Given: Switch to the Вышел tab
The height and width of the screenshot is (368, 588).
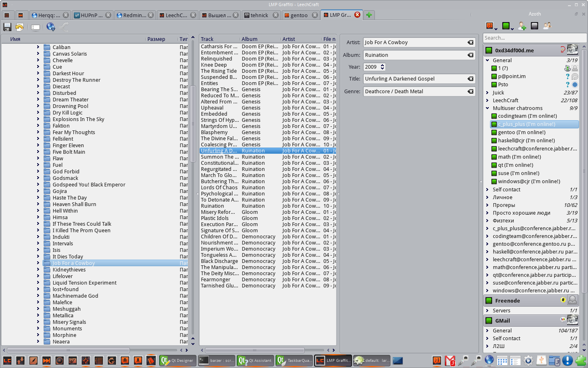Looking at the screenshot, I should tap(220, 15).
